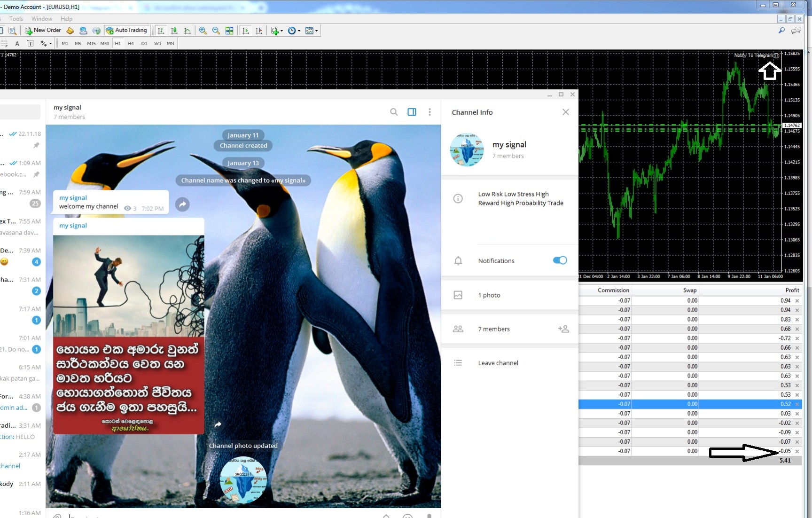Switch to H4 timeframe
Screen dimensions: 812x518
click(131, 43)
